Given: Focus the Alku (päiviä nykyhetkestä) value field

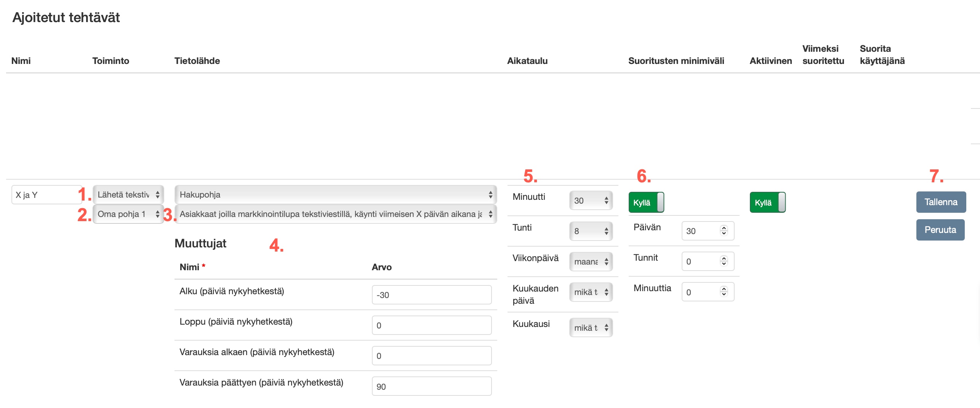Looking at the screenshot, I should (x=431, y=295).
